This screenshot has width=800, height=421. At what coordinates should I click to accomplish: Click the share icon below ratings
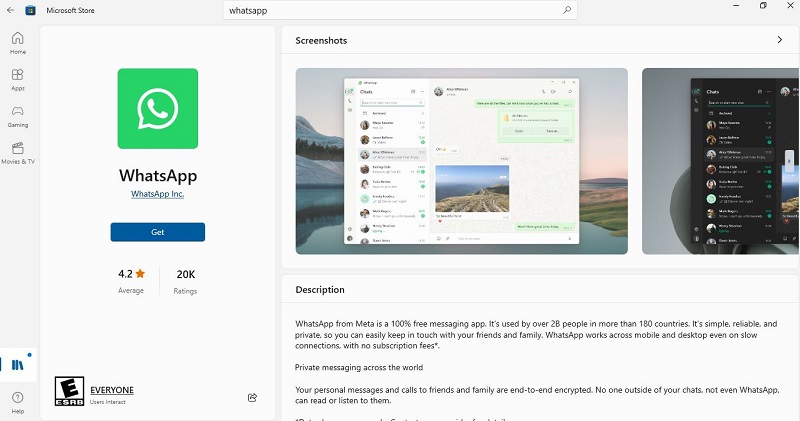pos(252,398)
